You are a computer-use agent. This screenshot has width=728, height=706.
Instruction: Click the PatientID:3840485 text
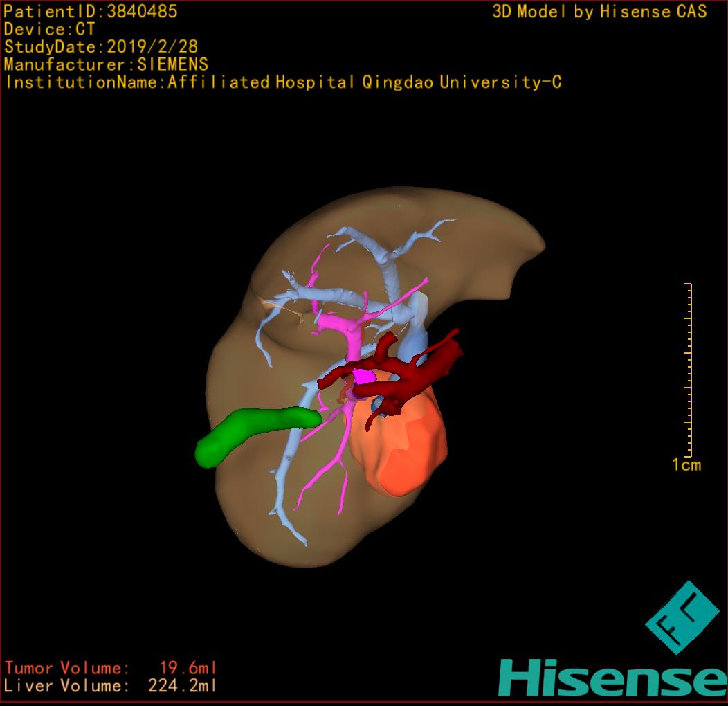tap(90, 11)
